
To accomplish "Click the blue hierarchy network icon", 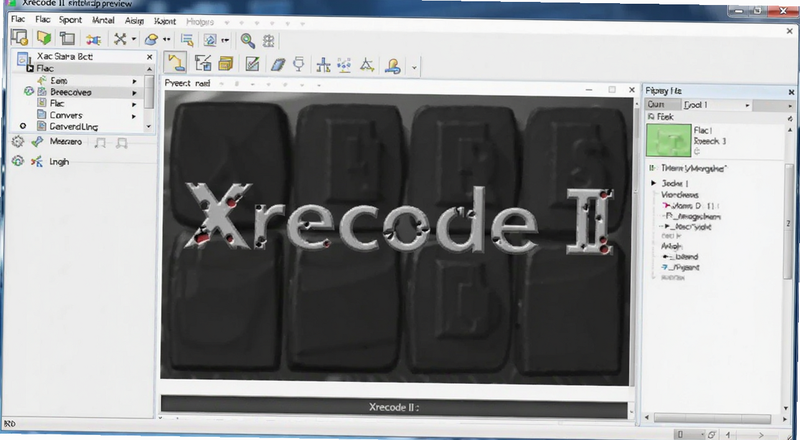I will pyautogui.click(x=323, y=65).
